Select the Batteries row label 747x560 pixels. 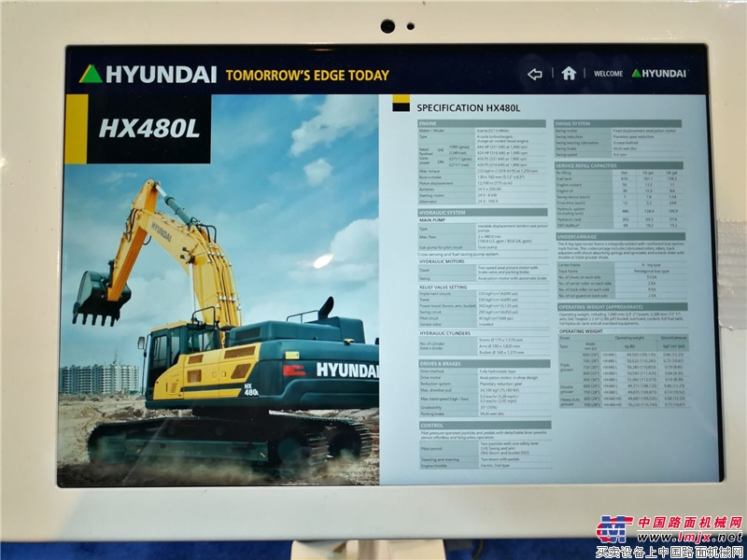click(427, 189)
